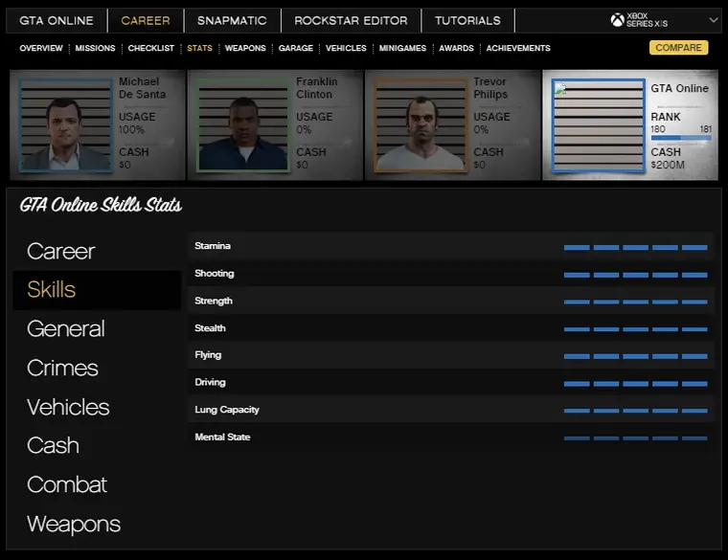Open the Vehicles sub-menu item in top bar
The width and height of the screenshot is (728, 560).
(346, 48)
